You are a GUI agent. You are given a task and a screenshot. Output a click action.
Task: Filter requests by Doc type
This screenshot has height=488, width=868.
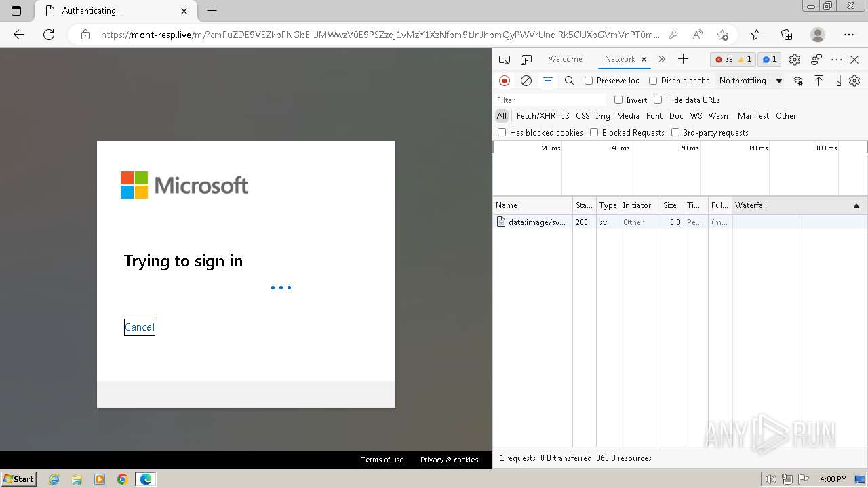click(676, 116)
